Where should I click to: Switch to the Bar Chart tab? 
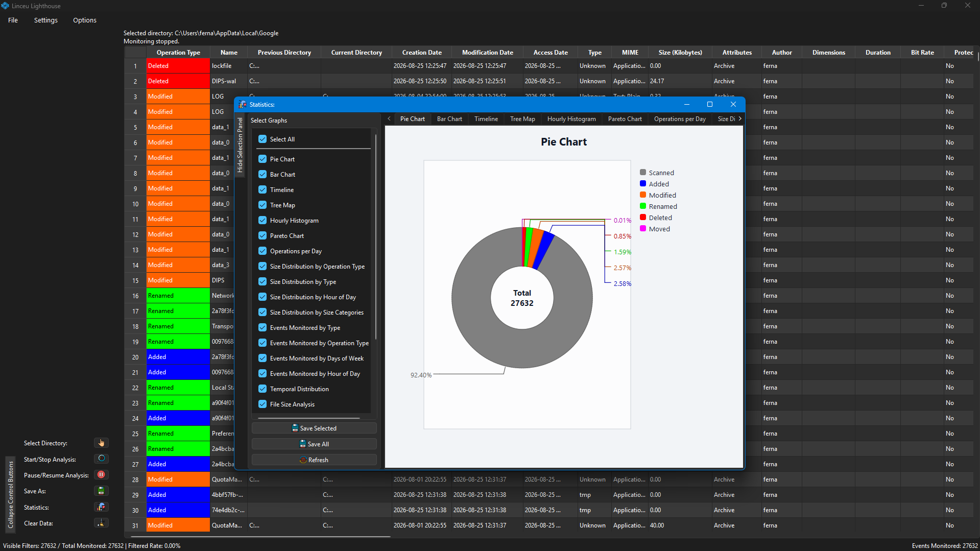pyautogui.click(x=449, y=118)
